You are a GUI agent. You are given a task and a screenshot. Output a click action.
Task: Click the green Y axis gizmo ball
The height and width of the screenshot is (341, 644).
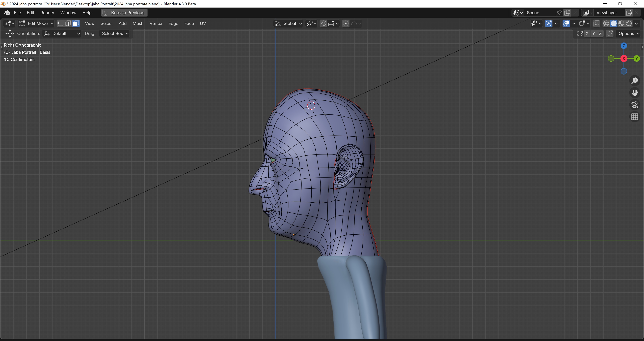pos(636,58)
